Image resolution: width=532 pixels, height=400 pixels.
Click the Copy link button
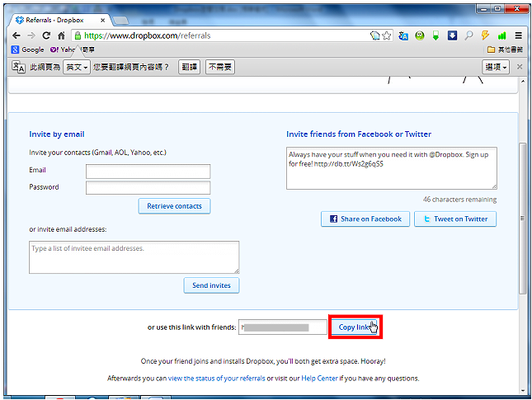pos(354,327)
